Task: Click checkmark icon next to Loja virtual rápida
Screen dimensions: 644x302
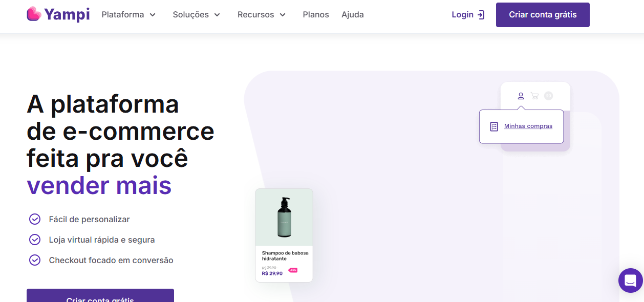Action: 34,240
